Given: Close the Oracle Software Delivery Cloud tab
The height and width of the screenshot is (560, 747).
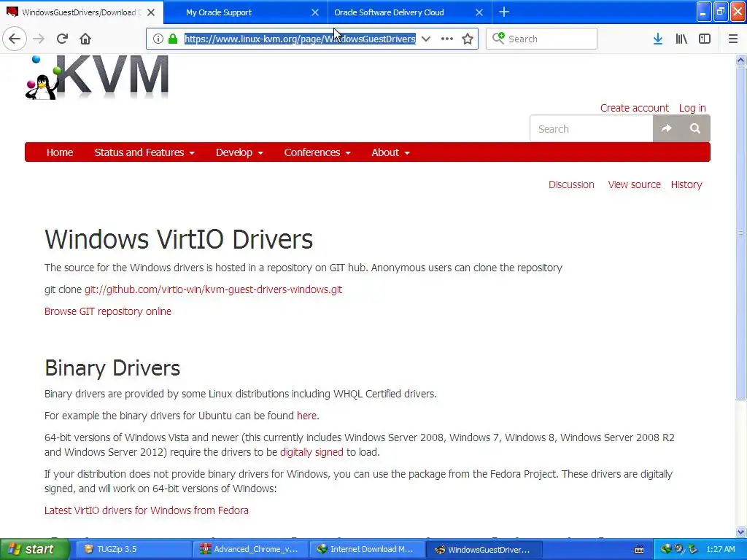Looking at the screenshot, I should [479, 12].
